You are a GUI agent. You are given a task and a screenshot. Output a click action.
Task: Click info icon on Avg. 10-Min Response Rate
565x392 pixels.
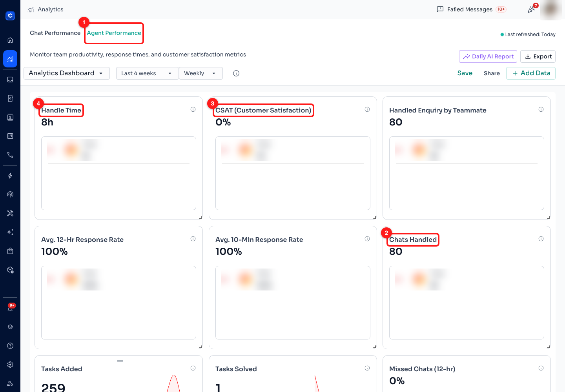(x=367, y=239)
